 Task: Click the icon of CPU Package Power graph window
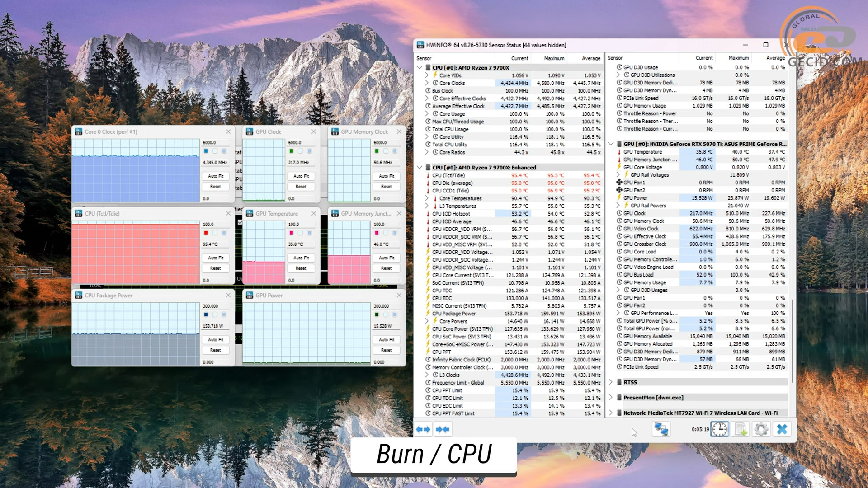pyautogui.click(x=79, y=296)
